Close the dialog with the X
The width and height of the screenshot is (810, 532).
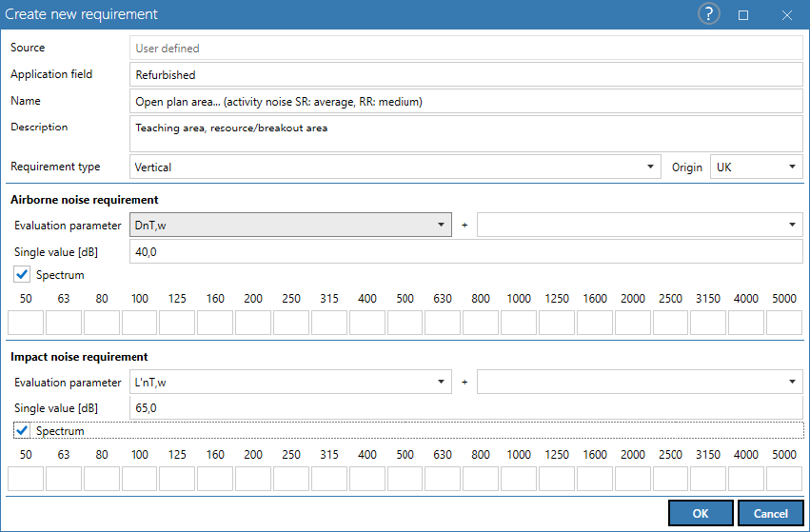coord(787,15)
